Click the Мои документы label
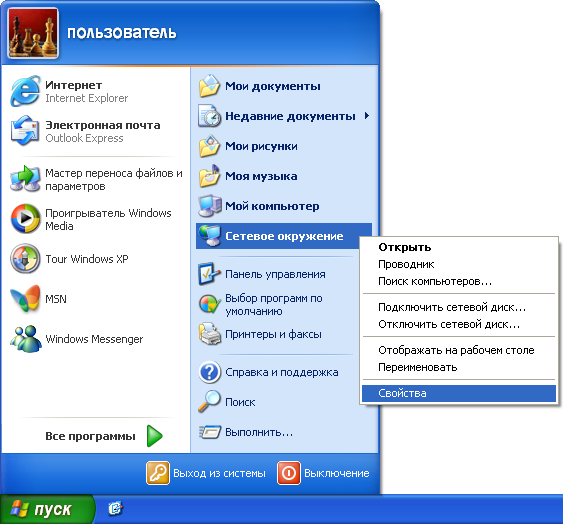Screen dimensions: 563x524 (273, 86)
